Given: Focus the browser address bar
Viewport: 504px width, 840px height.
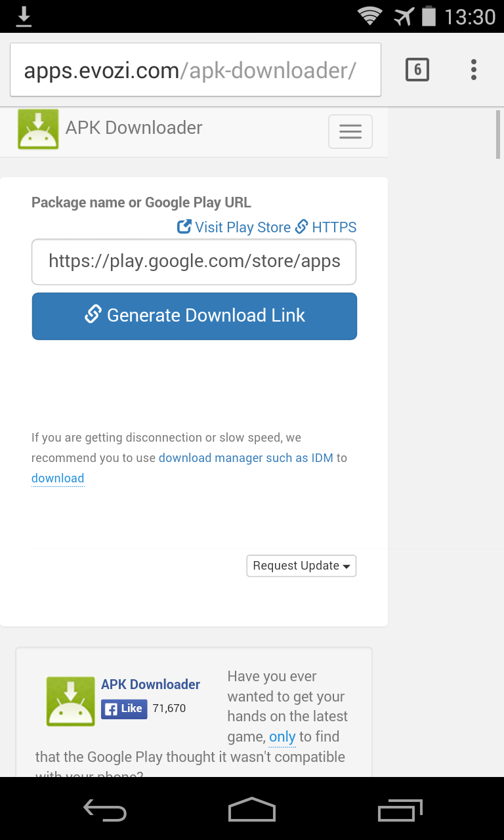Looking at the screenshot, I should tap(196, 70).
